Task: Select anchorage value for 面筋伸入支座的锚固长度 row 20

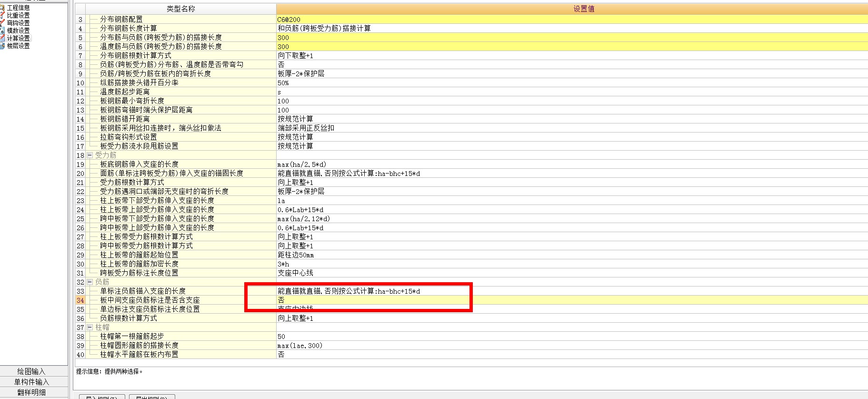Action: [x=572, y=174]
